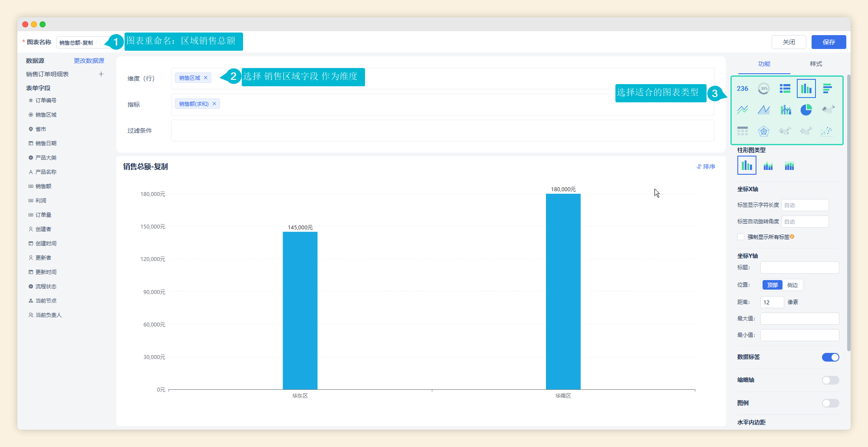
Task: Enable the 缩略轴 switch
Action: tap(831, 380)
